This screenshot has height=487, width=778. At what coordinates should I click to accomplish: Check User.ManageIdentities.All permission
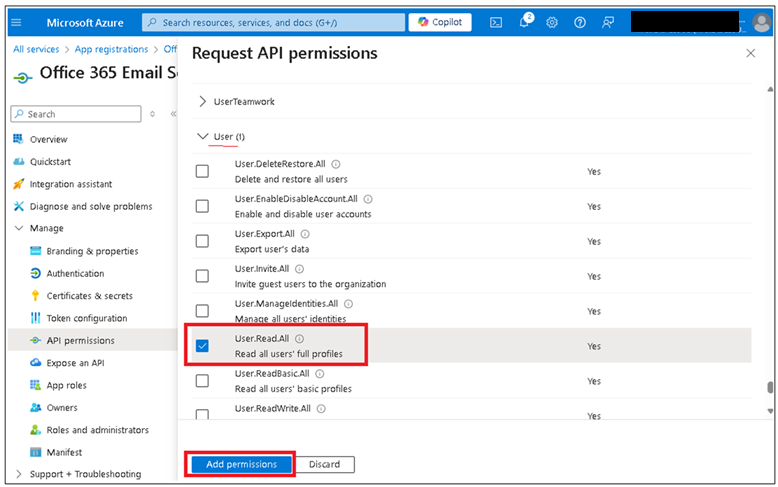[x=202, y=311]
